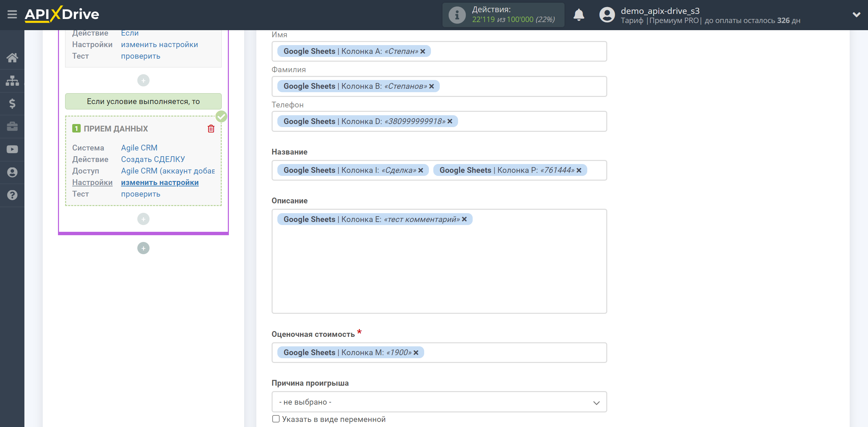
Task: Click the demo_apix-drive_s3 username
Action: (660, 11)
